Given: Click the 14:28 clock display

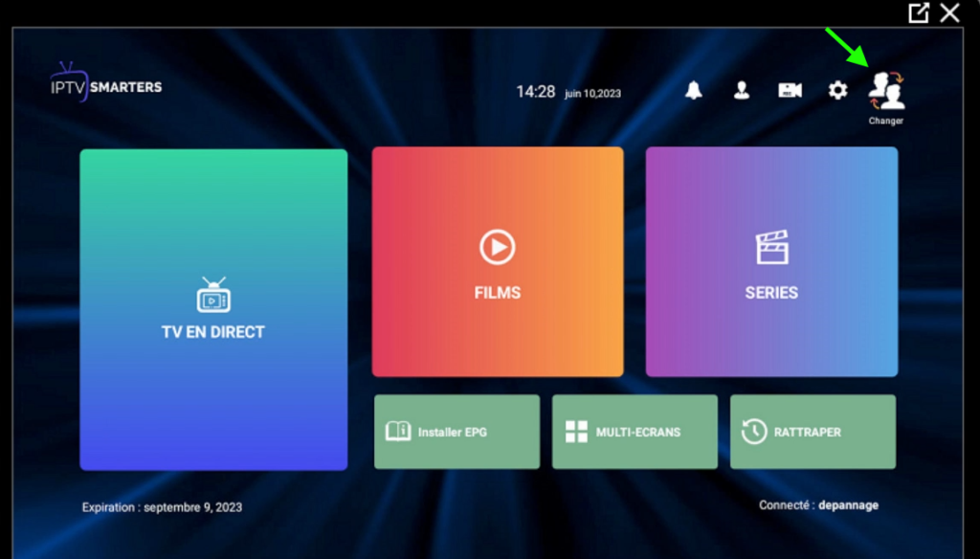Looking at the screenshot, I should coord(536,92).
